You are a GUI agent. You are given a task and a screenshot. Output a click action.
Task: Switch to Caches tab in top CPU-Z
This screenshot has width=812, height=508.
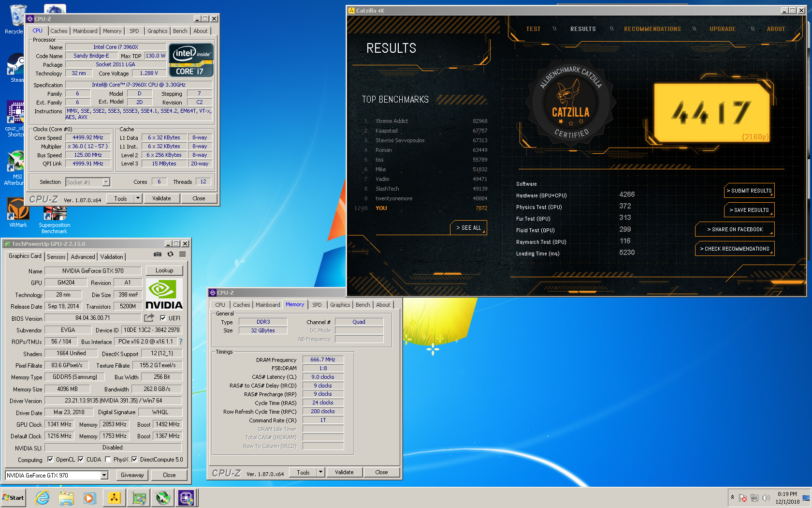click(59, 31)
